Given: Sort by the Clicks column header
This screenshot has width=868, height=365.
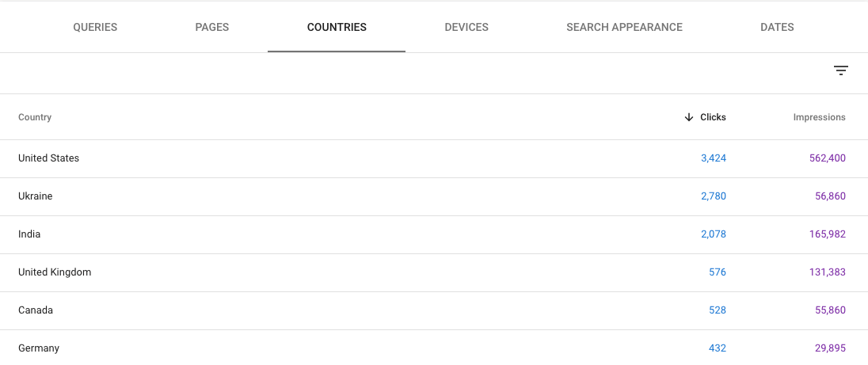Looking at the screenshot, I should click(713, 117).
